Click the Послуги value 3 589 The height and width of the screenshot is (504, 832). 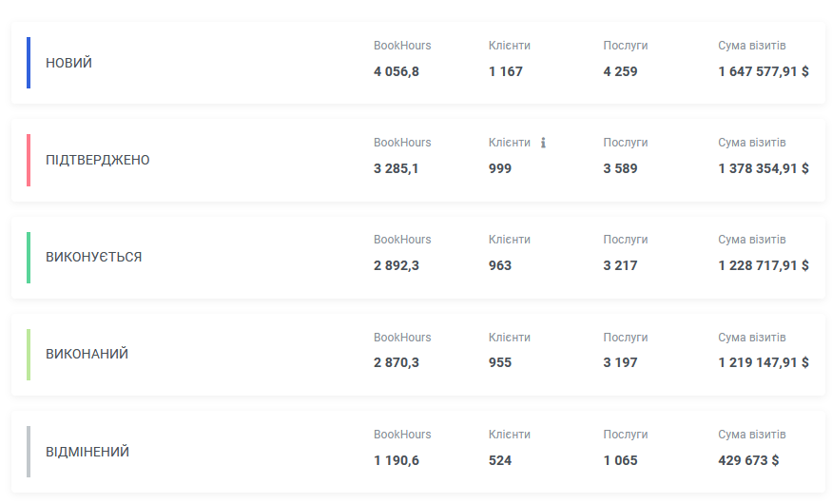coord(620,168)
